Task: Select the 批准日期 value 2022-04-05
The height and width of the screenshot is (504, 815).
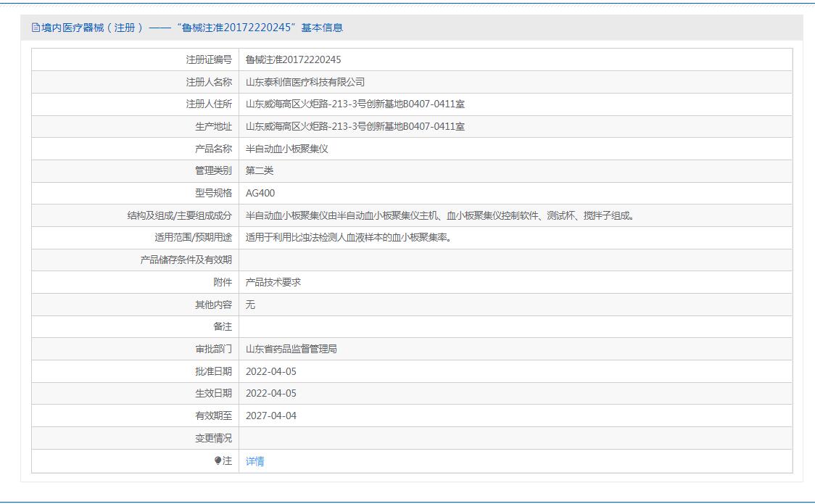Action: coord(270,371)
